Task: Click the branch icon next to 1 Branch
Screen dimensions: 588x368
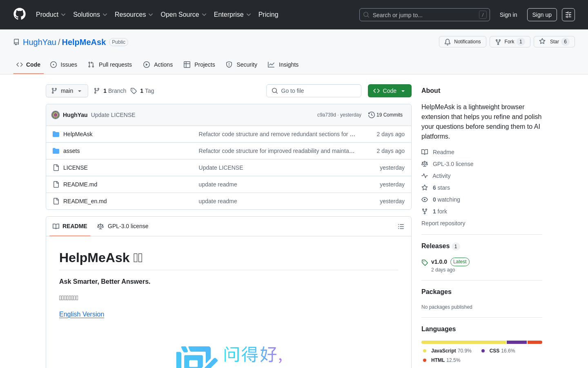Action: (x=97, y=91)
